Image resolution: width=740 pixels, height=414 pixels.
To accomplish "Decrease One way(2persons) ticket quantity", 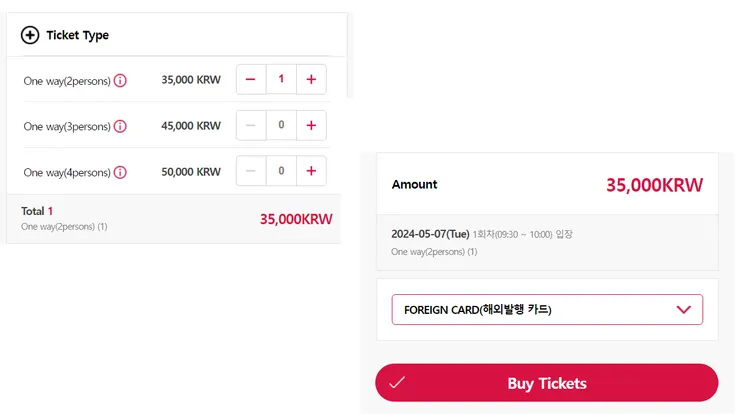I will (x=251, y=80).
